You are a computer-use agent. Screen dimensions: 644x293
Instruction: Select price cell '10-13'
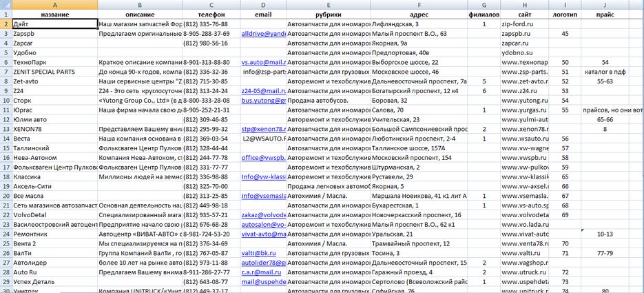pos(605,234)
